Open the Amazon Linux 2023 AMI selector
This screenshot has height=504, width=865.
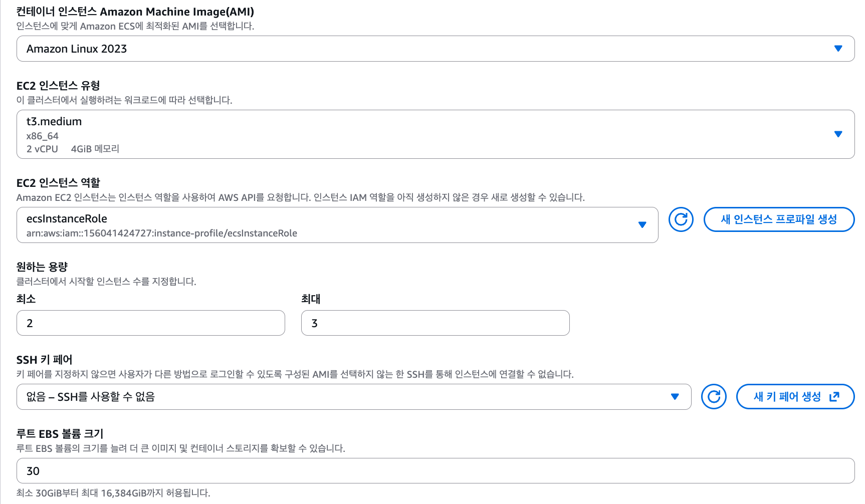[436, 49]
